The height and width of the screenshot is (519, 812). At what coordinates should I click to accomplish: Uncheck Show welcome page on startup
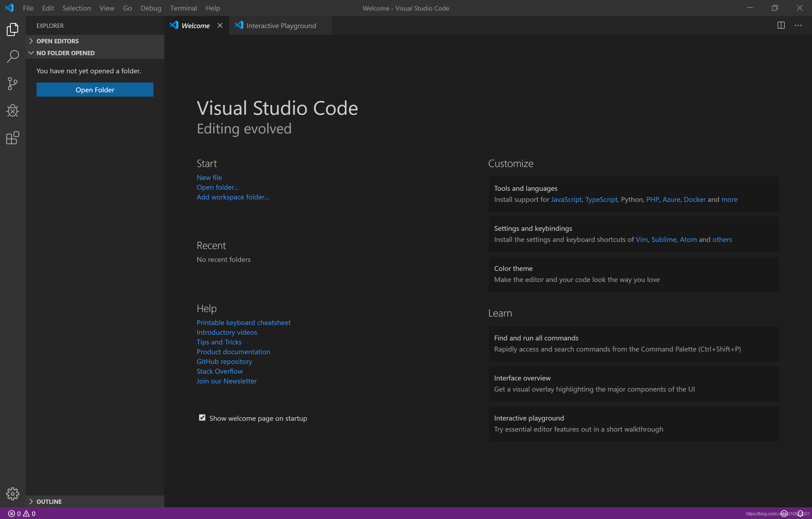202,418
